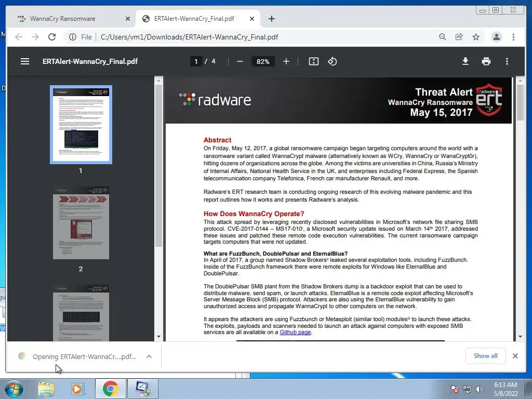Click the page number field
This screenshot has height=399, width=532.
(196, 61)
